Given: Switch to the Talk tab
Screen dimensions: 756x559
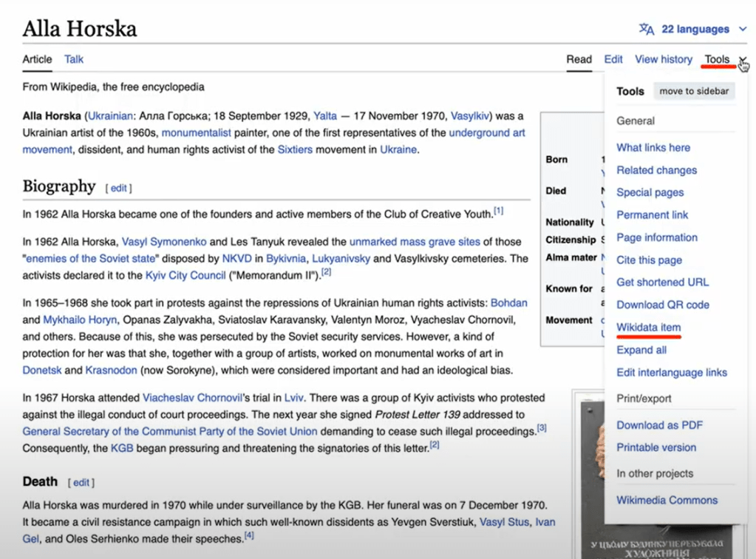Looking at the screenshot, I should tap(74, 59).
